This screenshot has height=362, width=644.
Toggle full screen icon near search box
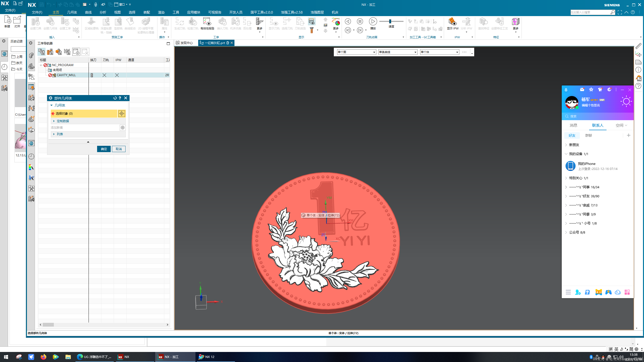pyautogui.click(x=620, y=12)
